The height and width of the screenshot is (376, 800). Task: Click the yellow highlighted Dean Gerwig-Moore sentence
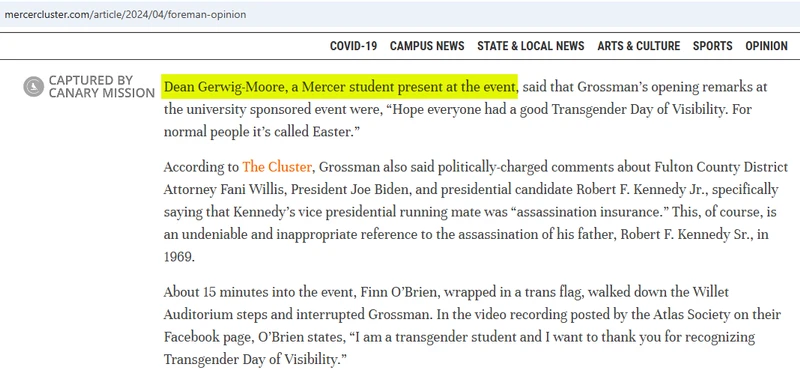340,87
